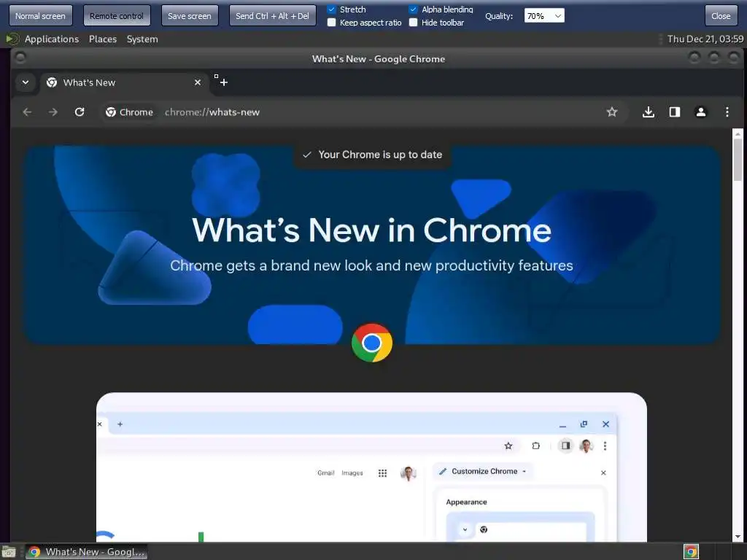Click the page scrollbar up arrow
Image resolution: width=747 pixels, height=560 pixels.
[x=738, y=134]
